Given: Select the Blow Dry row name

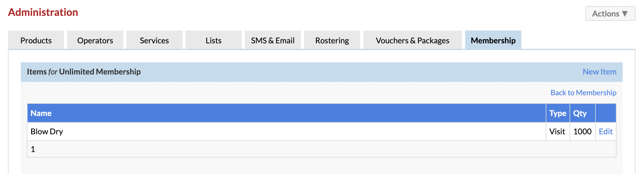Looking at the screenshot, I should pyautogui.click(x=47, y=132).
